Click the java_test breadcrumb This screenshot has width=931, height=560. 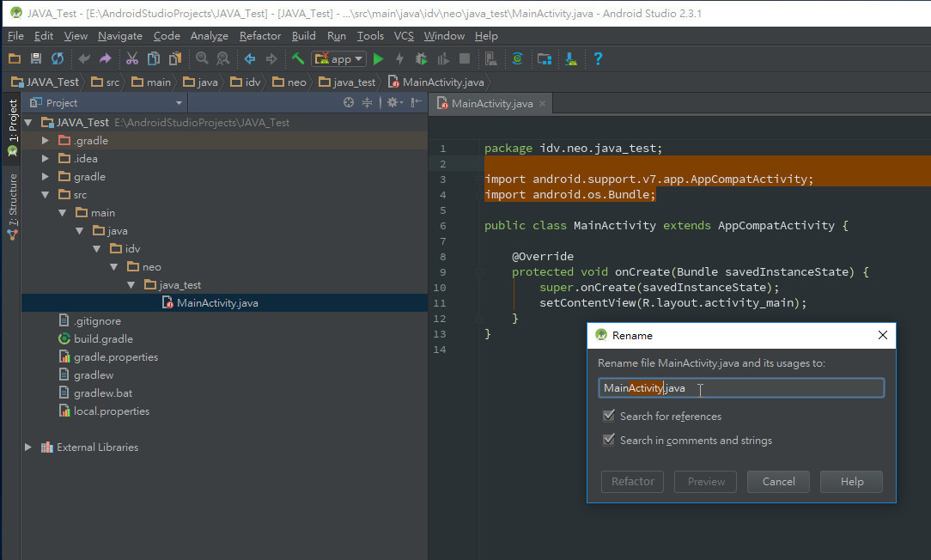pos(347,82)
